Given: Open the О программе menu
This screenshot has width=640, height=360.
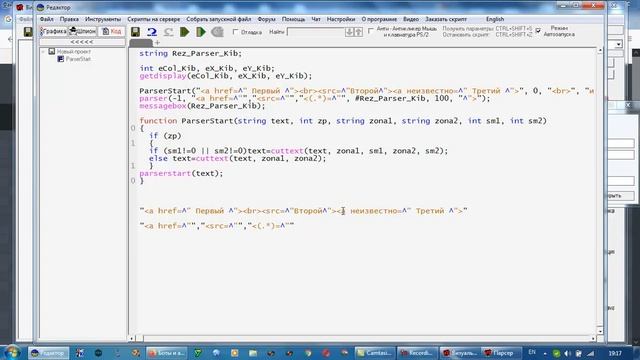Looking at the screenshot, I should click(379, 19).
